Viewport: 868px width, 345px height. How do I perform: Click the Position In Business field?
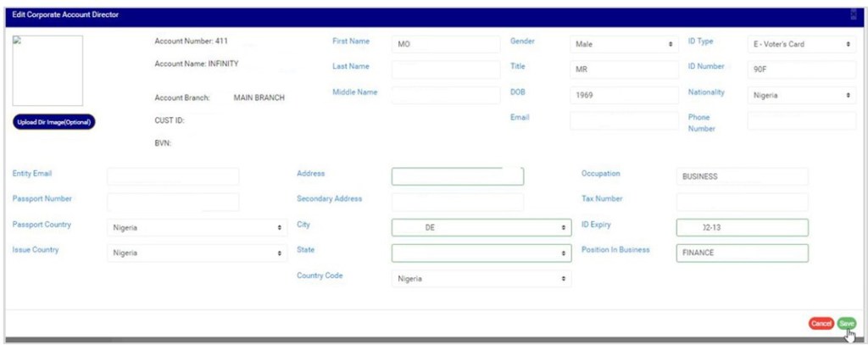(742, 253)
